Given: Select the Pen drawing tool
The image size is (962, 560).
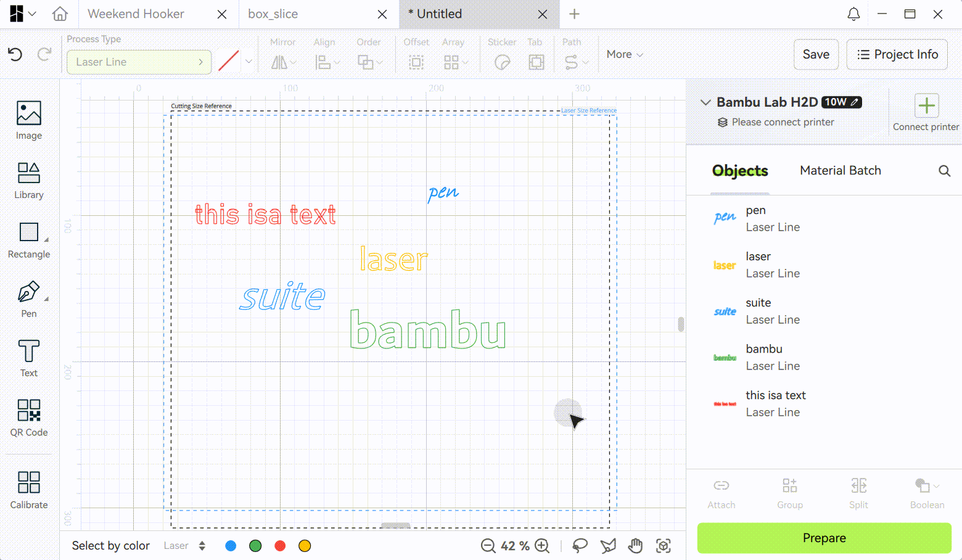Looking at the screenshot, I should (x=29, y=299).
